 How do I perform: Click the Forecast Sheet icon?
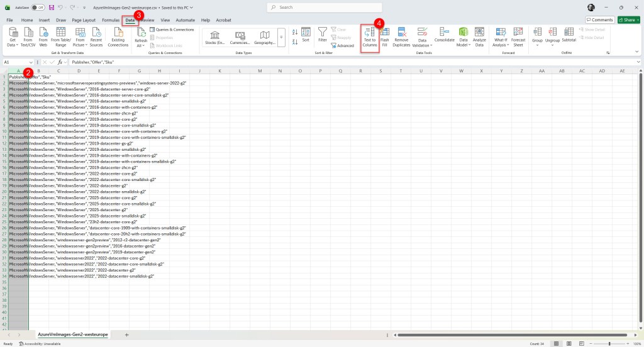coord(518,37)
